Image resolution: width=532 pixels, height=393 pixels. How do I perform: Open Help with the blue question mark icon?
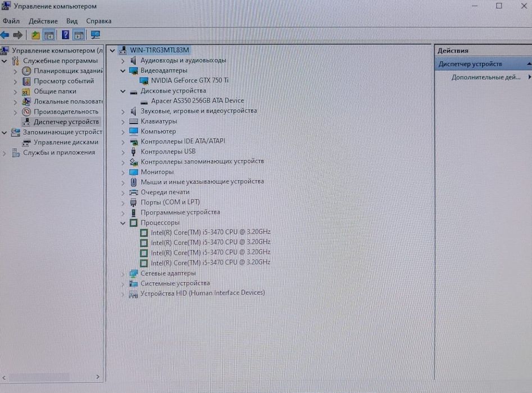[65, 35]
